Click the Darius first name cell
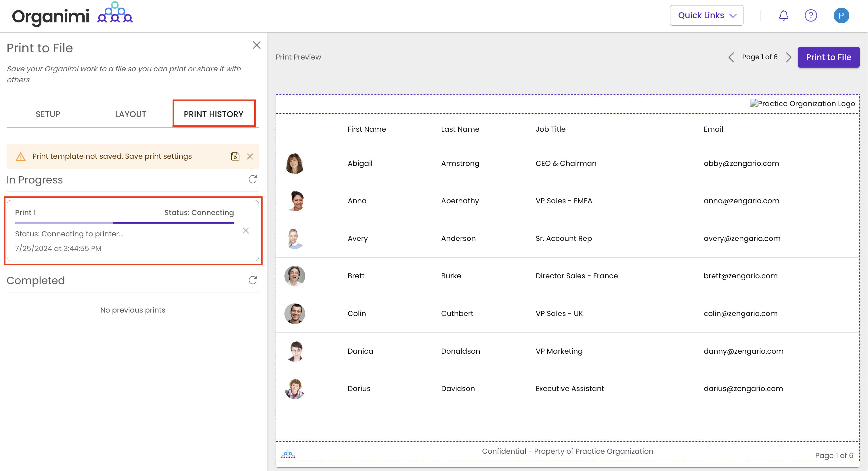 pyautogui.click(x=359, y=388)
